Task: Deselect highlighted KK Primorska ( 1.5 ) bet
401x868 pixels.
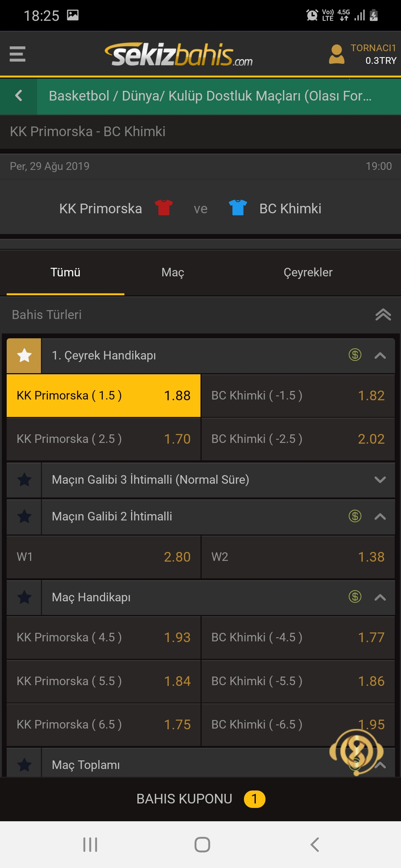Action: point(104,395)
